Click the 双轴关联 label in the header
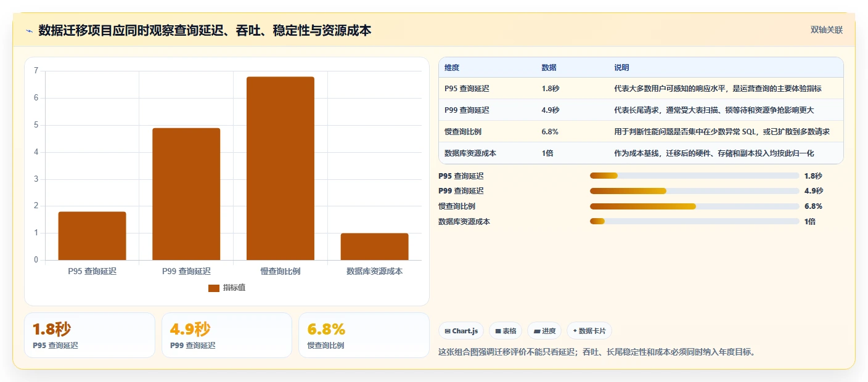The width and height of the screenshot is (868, 382). pos(826,30)
